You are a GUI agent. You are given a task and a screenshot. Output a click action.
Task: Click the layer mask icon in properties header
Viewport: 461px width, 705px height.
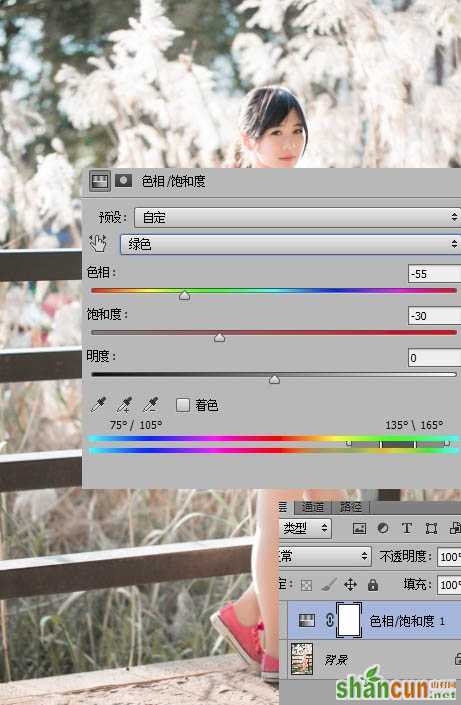(123, 181)
